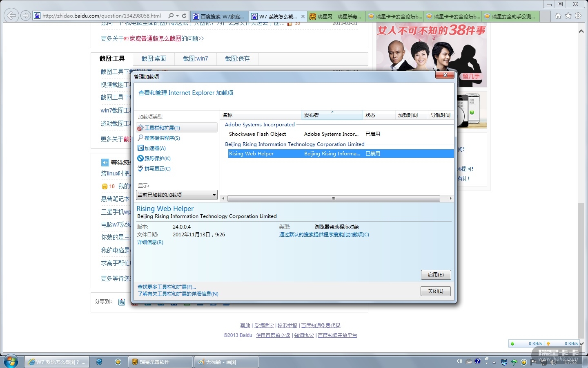Screen dimensions: 588x368
Task: Open the 反馈建议 footer link
Action: (x=264, y=325)
